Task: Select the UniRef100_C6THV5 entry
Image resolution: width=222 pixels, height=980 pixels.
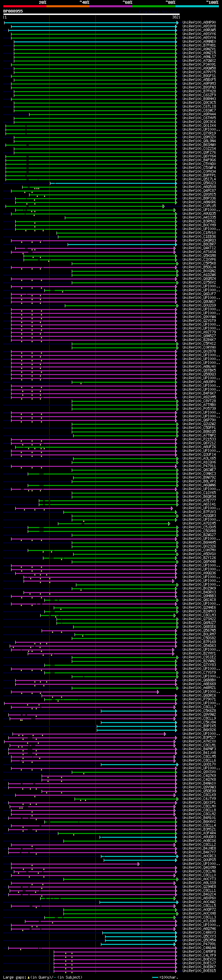Action: pos(199,118)
